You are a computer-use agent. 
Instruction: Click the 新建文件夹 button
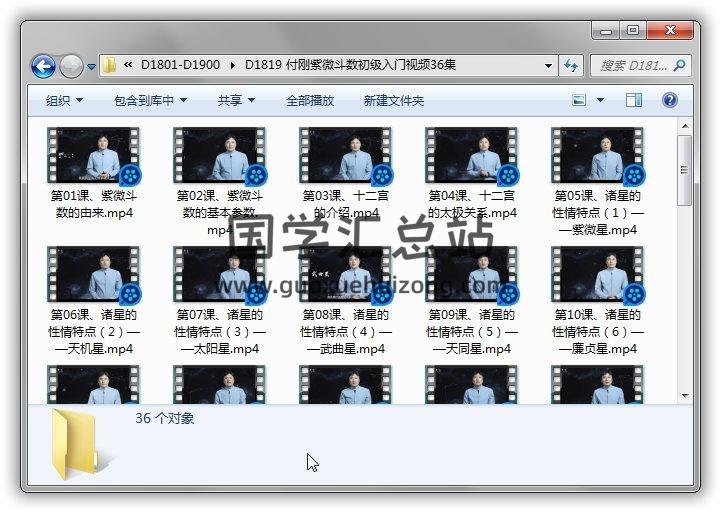pyautogui.click(x=393, y=100)
